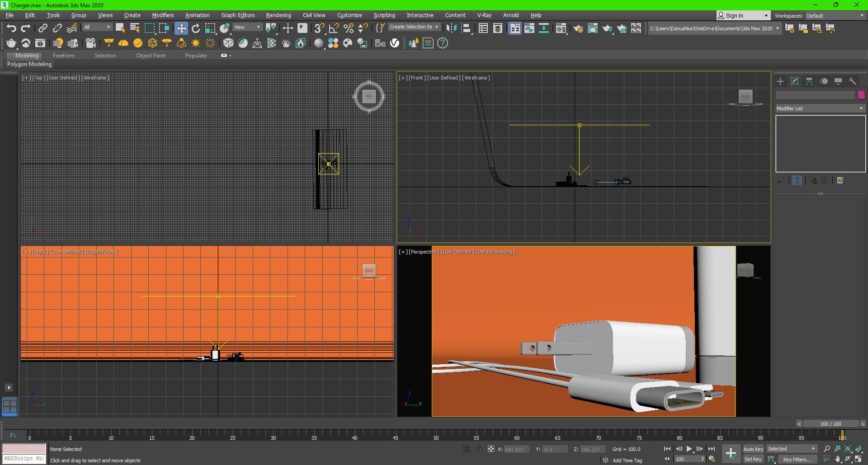
Task: Go to the animation start frame
Action: pyautogui.click(x=667, y=449)
